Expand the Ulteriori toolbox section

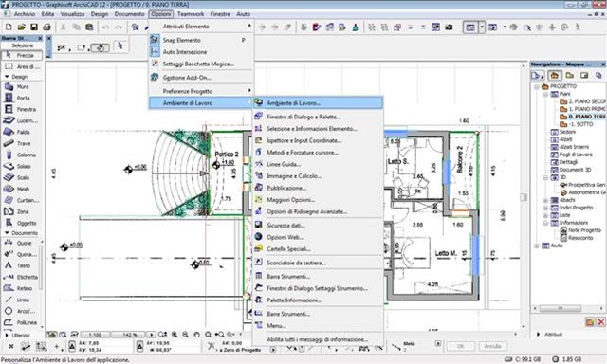tap(7, 335)
